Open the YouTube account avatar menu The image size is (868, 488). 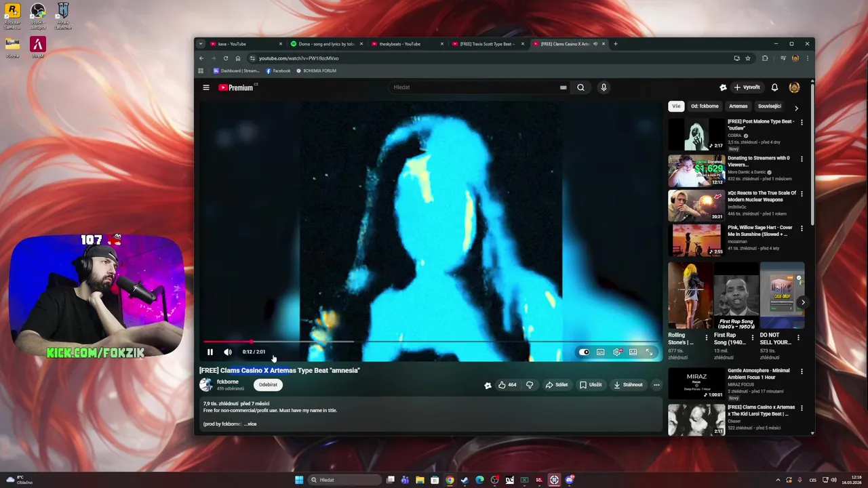794,87
